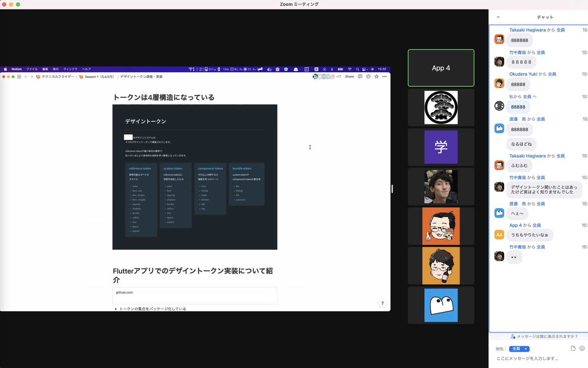This screenshot has width=588, height=368.
Task: Click the chevron beside 私から 全員へ
Action: point(535,96)
